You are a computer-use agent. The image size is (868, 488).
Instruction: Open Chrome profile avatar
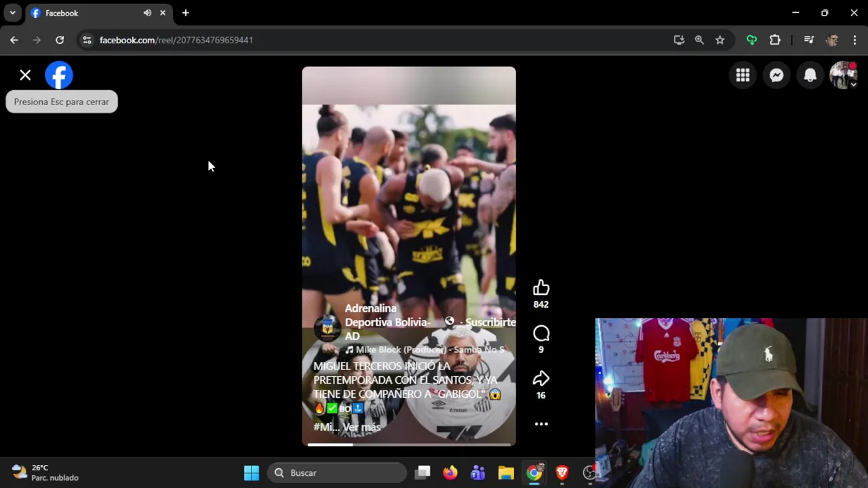coord(832,40)
